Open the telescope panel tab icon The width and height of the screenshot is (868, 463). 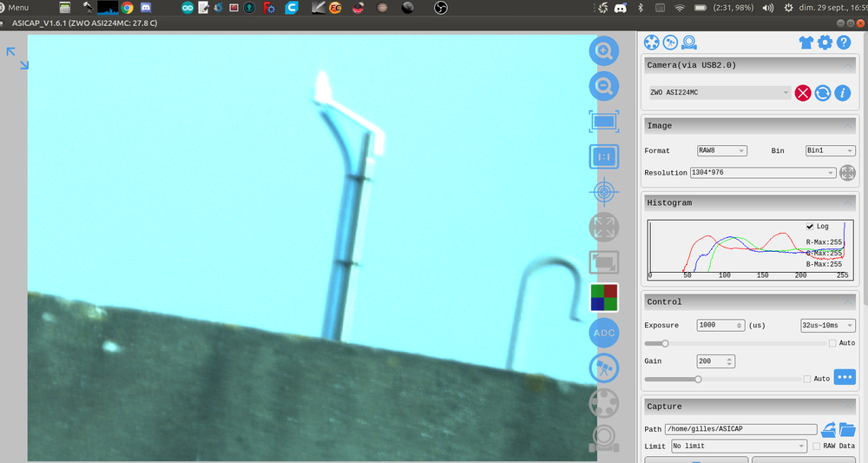click(x=670, y=42)
